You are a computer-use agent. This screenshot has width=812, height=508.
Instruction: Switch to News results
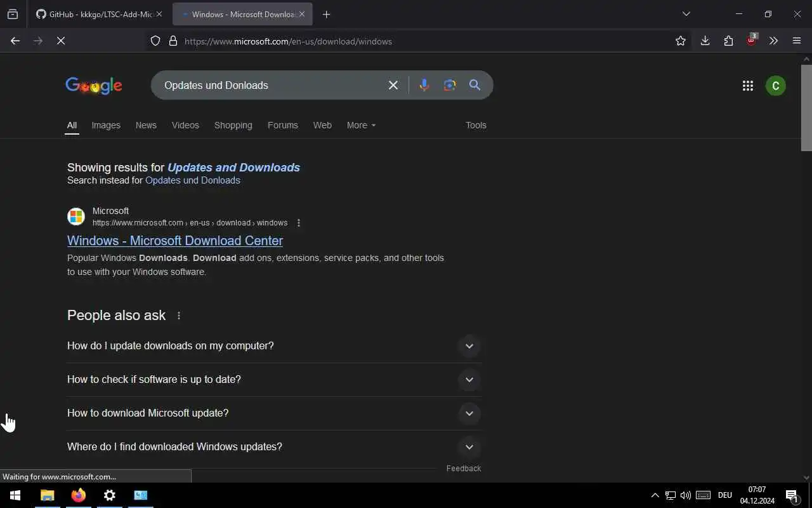[x=146, y=125]
